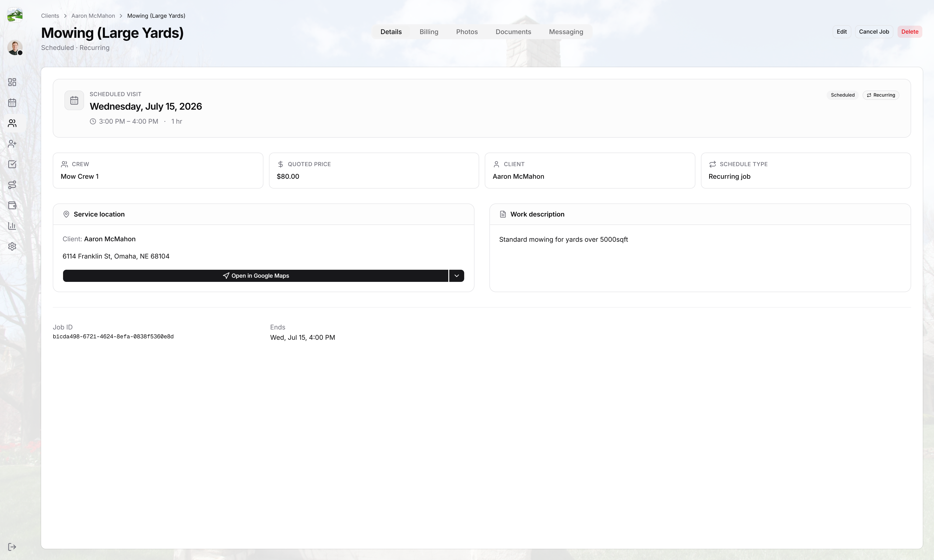Image resolution: width=934 pixels, height=560 pixels.
Task: Click the Wednesday, July 15, 2026 date
Action: [146, 106]
